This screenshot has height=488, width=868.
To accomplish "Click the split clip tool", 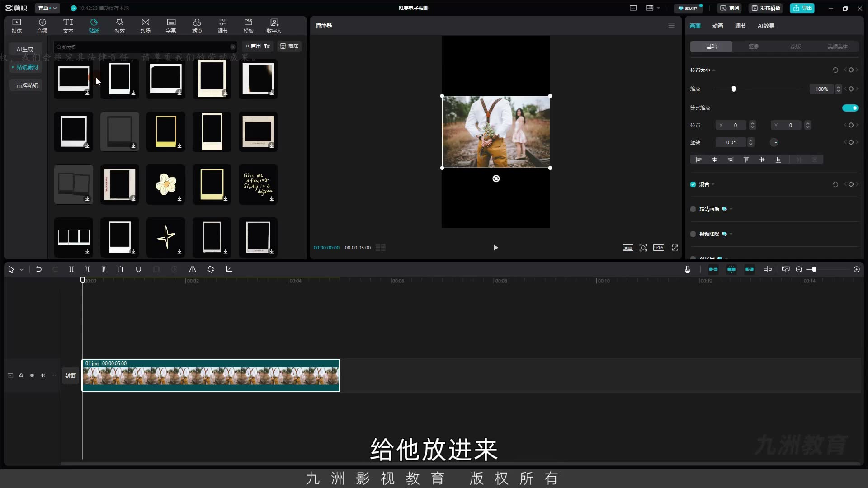I will 71,269.
